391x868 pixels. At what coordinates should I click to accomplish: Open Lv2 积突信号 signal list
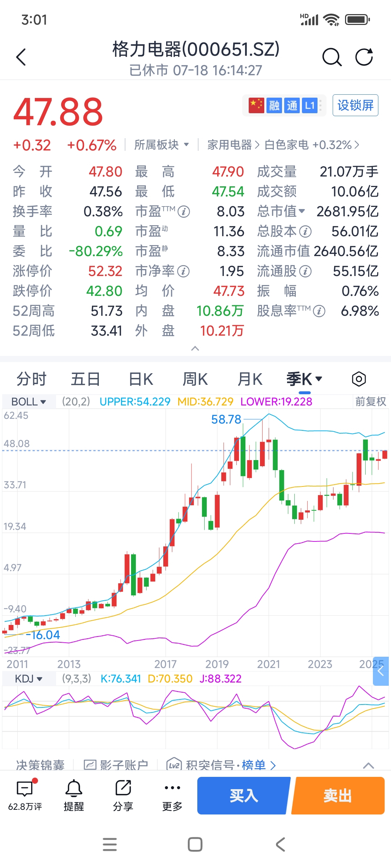point(221,765)
